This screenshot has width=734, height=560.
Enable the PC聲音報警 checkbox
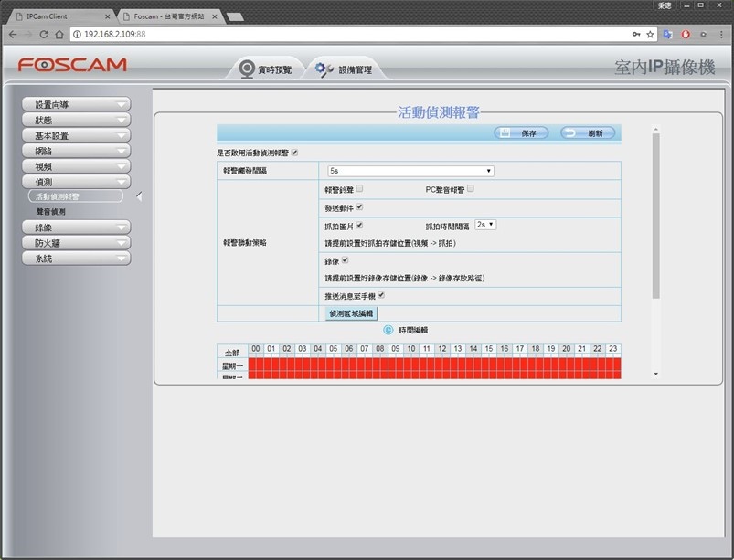click(471, 188)
